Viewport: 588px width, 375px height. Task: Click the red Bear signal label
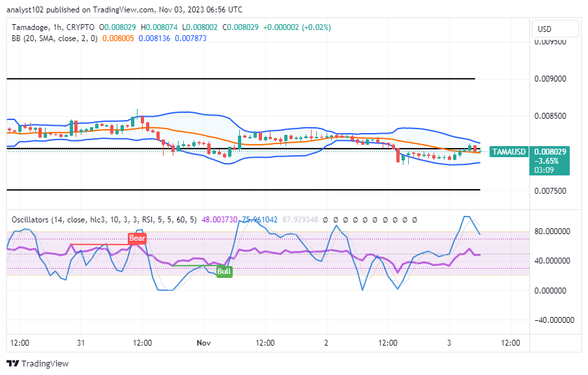point(137,238)
